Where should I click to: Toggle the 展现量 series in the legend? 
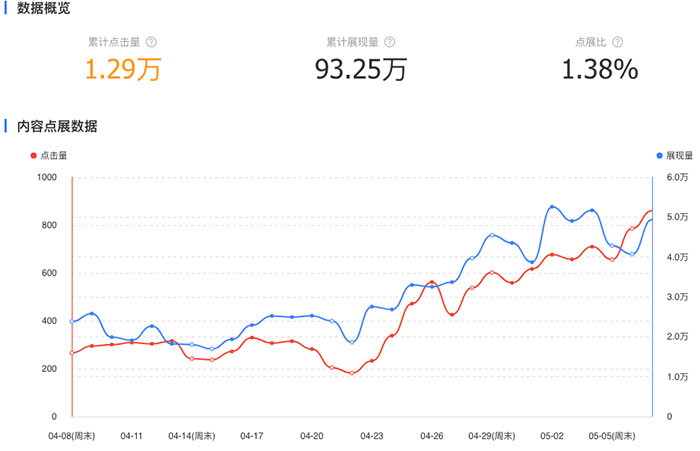[x=674, y=156]
